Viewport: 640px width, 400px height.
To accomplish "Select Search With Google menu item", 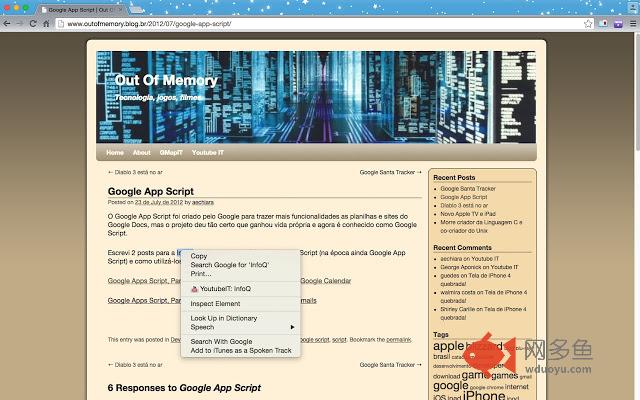I will pos(221,341).
